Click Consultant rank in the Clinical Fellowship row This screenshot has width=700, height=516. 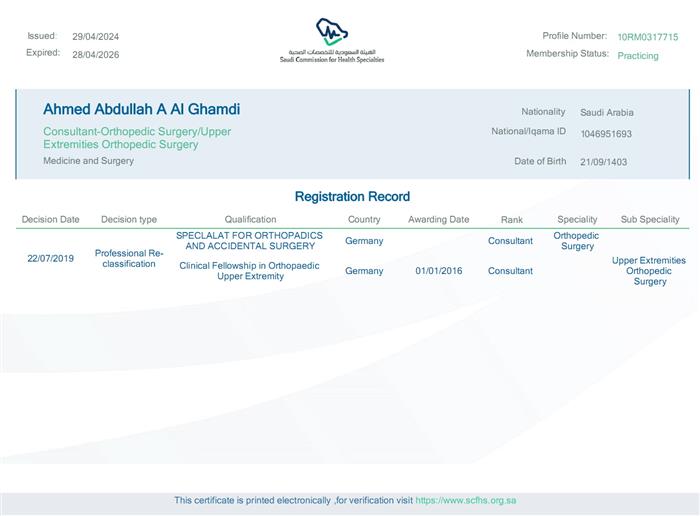510,271
